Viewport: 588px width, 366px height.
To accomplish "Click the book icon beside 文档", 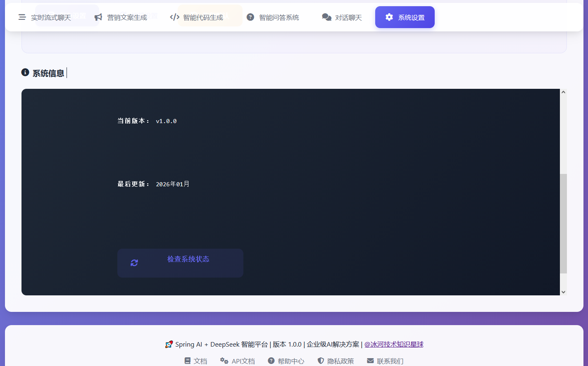I will point(188,361).
